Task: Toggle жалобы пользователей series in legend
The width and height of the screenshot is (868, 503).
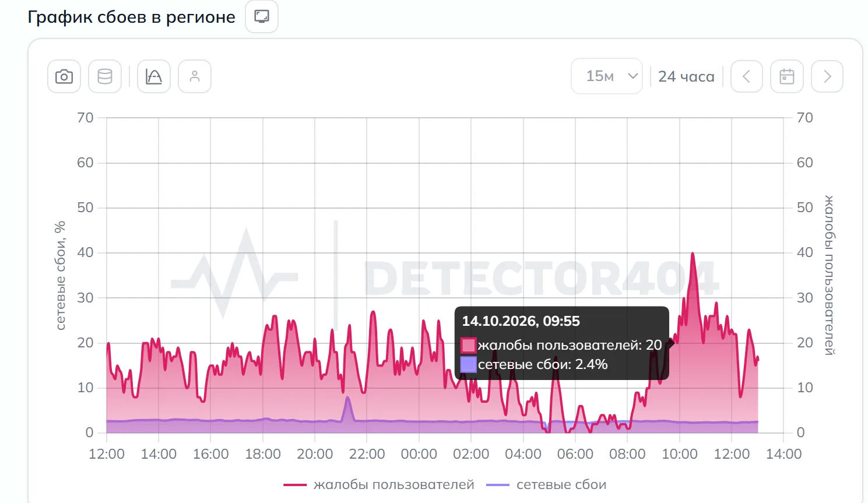Action: point(394,484)
